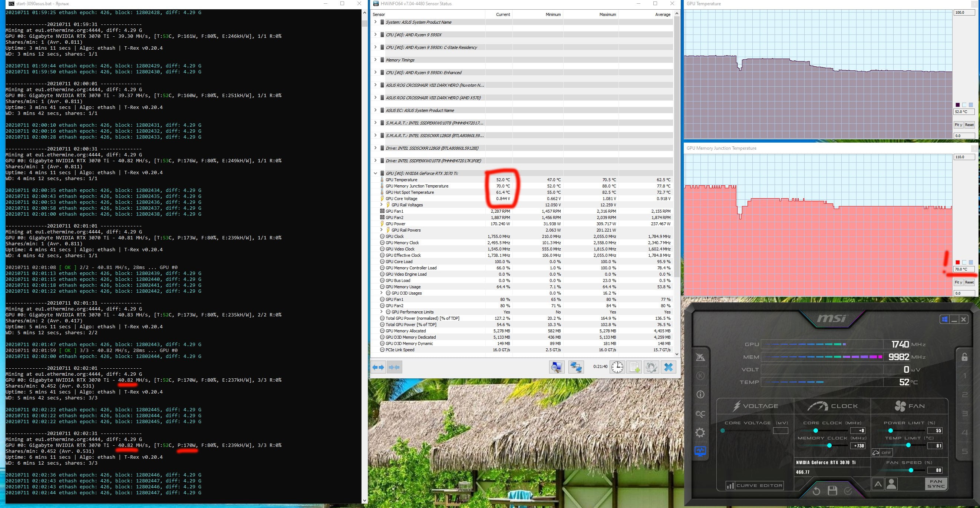Open Afterburner information (i) icon
Viewport: 980px width, 508px height.
pos(700,395)
